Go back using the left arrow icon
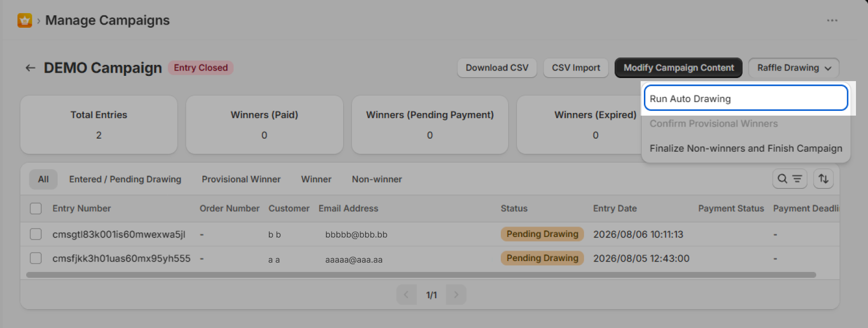This screenshot has height=328, width=868. 30,68
